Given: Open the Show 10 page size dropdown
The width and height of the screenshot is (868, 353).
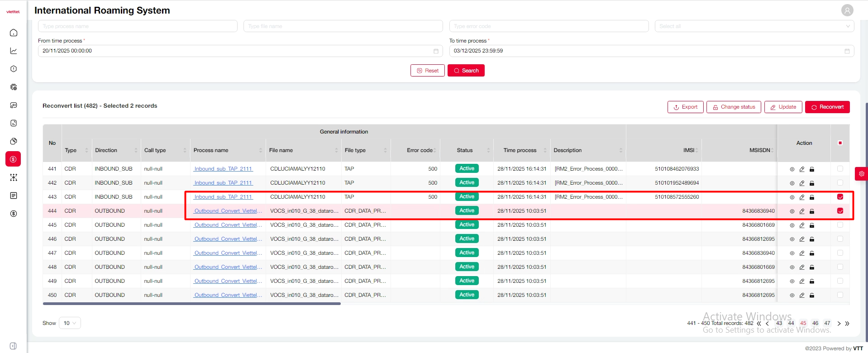Looking at the screenshot, I should click(x=70, y=323).
